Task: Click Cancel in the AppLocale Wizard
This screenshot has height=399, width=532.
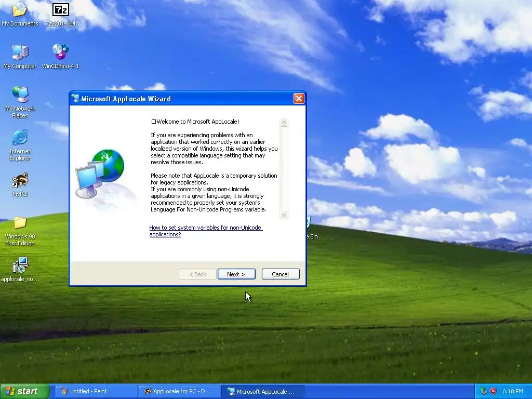Action: pos(281,274)
